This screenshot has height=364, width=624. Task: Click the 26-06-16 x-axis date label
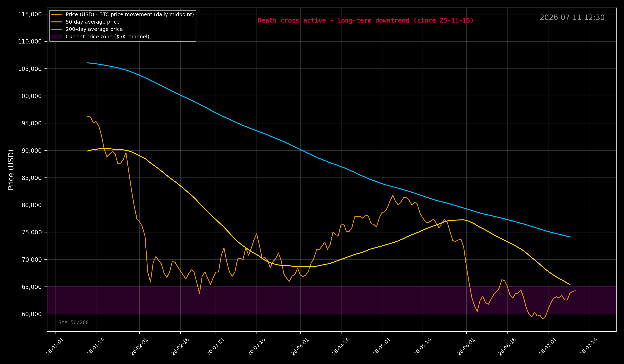[507, 347]
